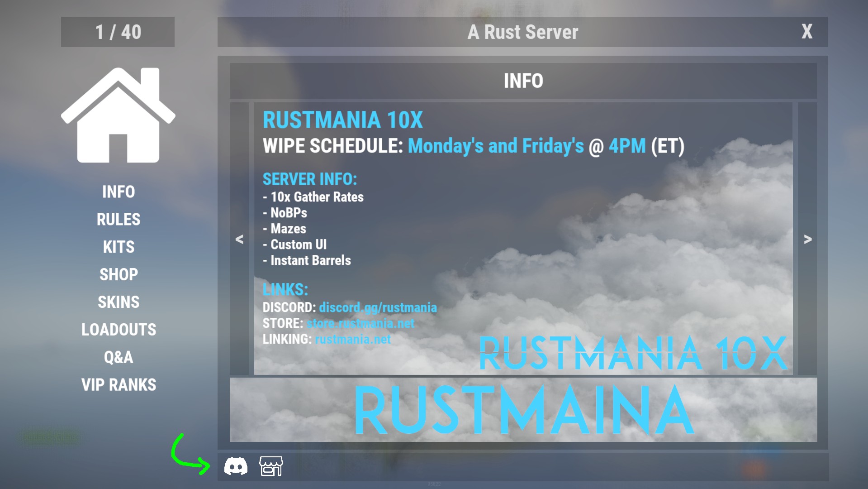Open the Discord logo icon
This screenshot has width=868, height=489.
pos(236,466)
